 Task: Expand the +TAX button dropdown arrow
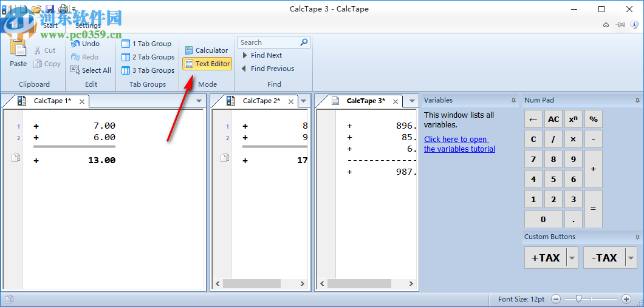pos(572,258)
